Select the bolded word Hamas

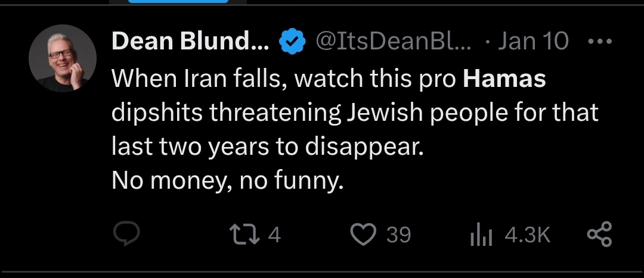(x=504, y=78)
